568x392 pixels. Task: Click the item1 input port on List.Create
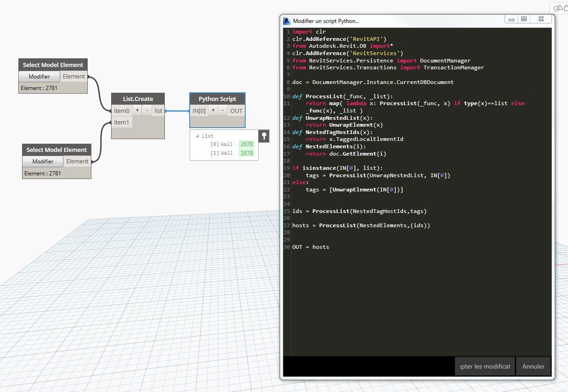coord(122,122)
